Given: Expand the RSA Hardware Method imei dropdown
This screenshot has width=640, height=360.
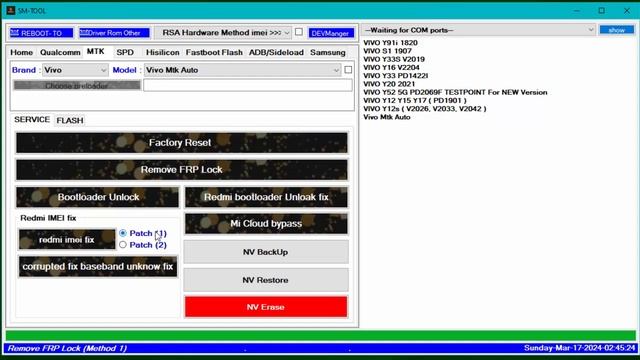Looking at the screenshot, I should pyautogui.click(x=223, y=33).
